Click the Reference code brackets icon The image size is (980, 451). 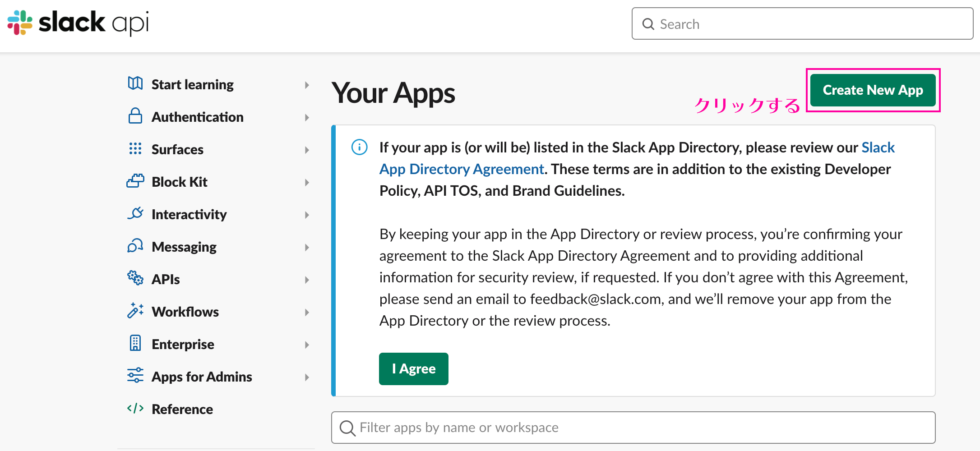[x=135, y=409]
